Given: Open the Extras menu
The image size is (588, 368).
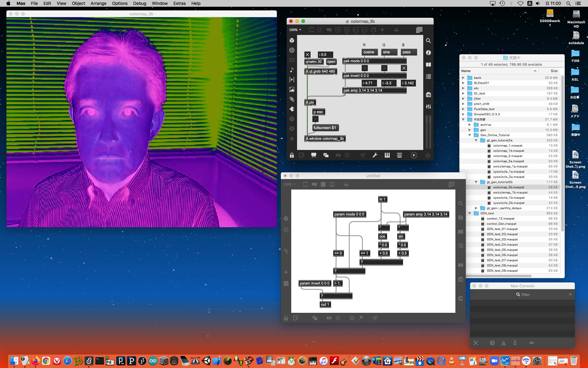Looking at the screenshot, I should (x=179, y=3).
